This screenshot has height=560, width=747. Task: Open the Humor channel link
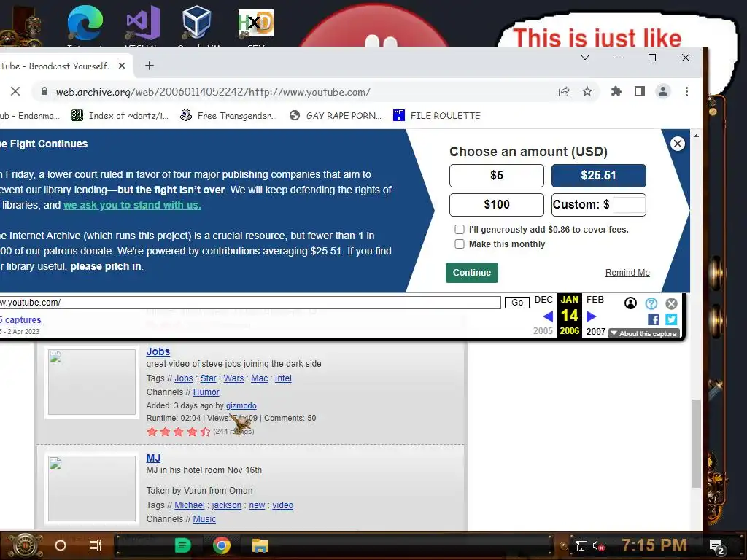pos(206,392)
